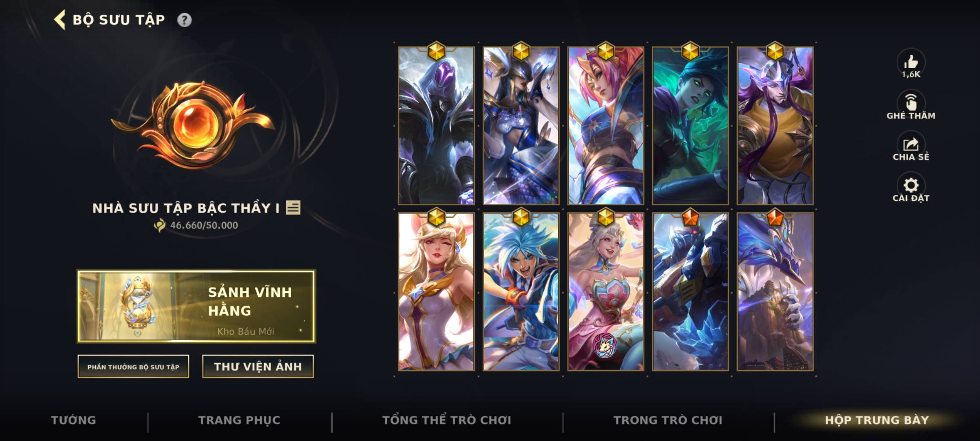Open the Tổng Thể Trò Chơi tab
Screen dimensions: 980x441
(x=447, y=420)
